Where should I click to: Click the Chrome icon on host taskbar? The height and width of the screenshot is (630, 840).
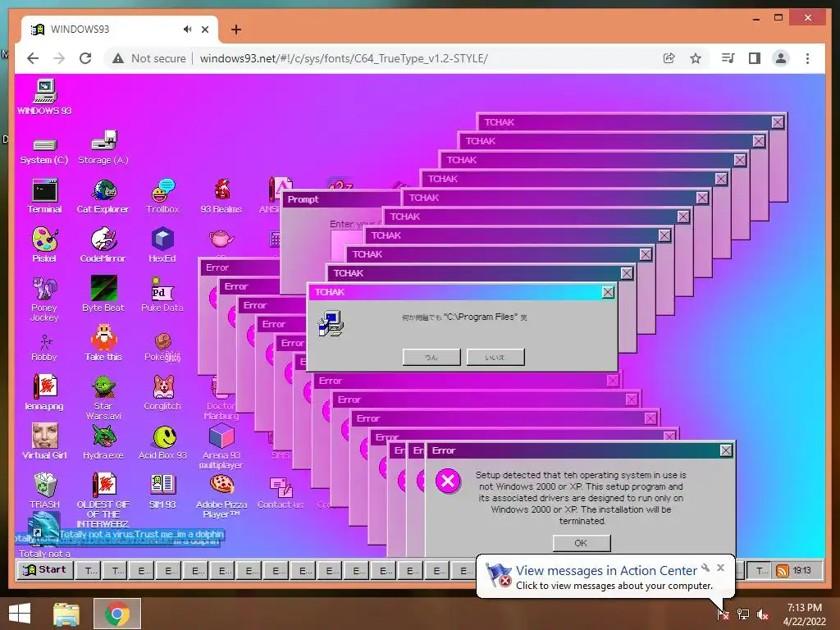coord(117,614)
